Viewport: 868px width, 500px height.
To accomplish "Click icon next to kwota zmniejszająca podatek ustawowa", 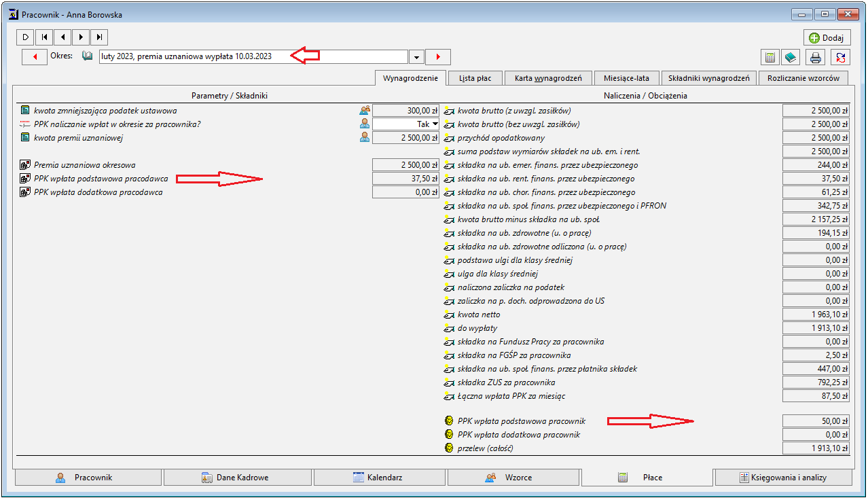I will [26, 111].
